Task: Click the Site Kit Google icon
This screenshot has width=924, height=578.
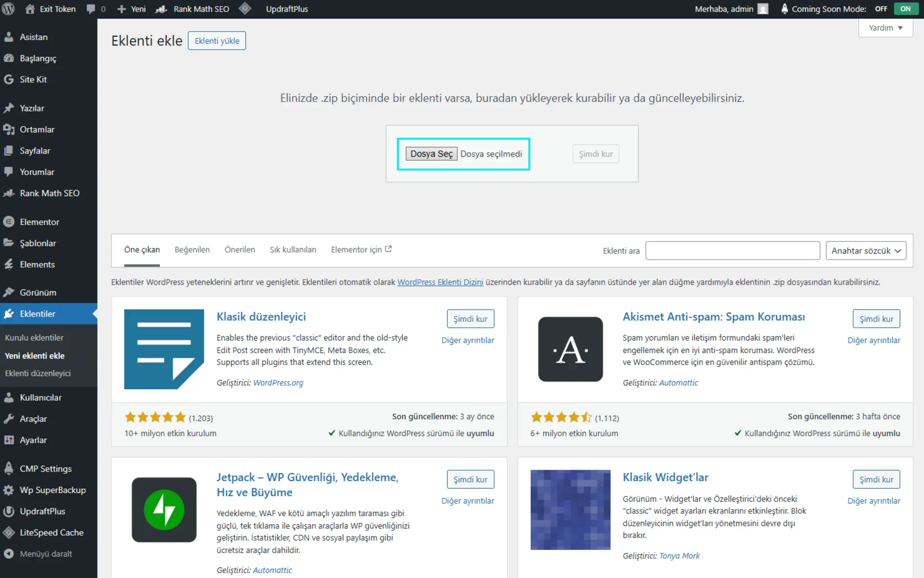Action: click(x=9, y=79)
